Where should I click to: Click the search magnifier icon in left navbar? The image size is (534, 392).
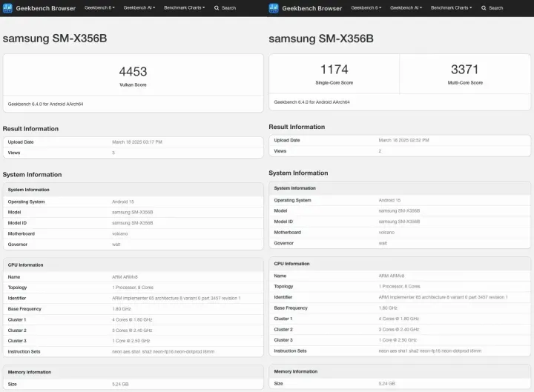217,7
